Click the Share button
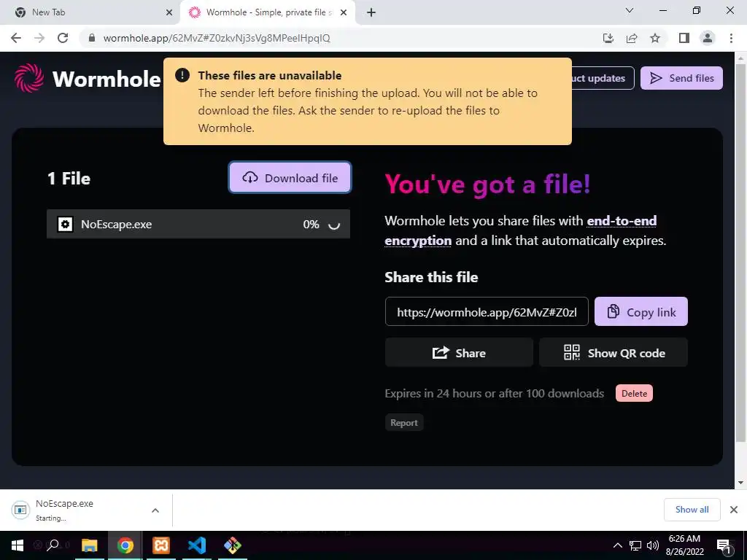Viewport: 747px width, 560px height. pos(459,353)
